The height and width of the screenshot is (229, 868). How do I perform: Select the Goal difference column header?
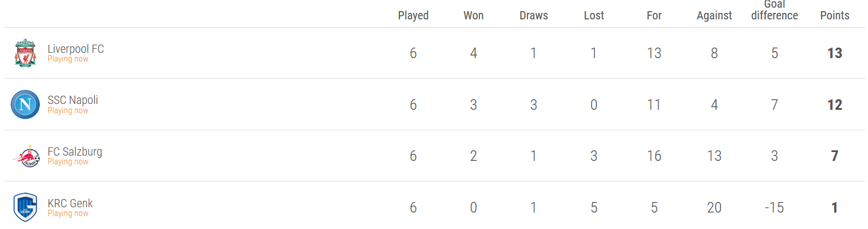(774, 10)
